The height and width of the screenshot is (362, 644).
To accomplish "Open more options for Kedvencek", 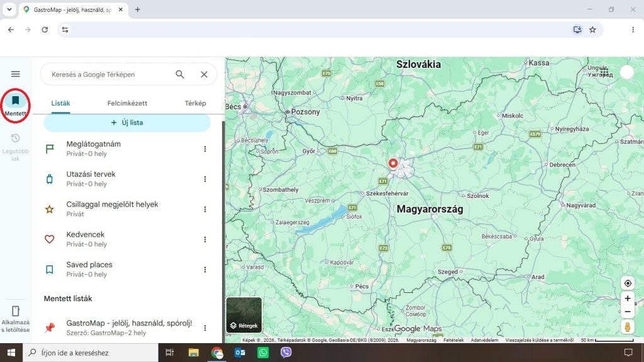I will tap(205, 239).
